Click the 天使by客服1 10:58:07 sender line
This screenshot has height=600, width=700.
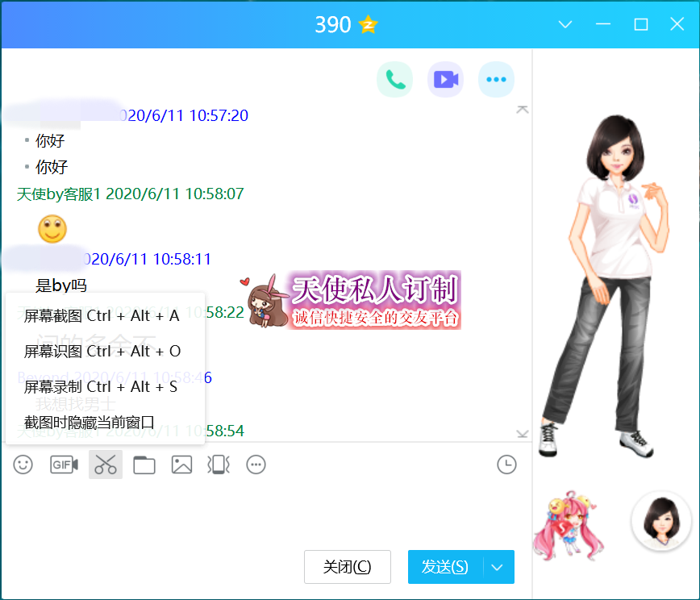pos(131,194)
